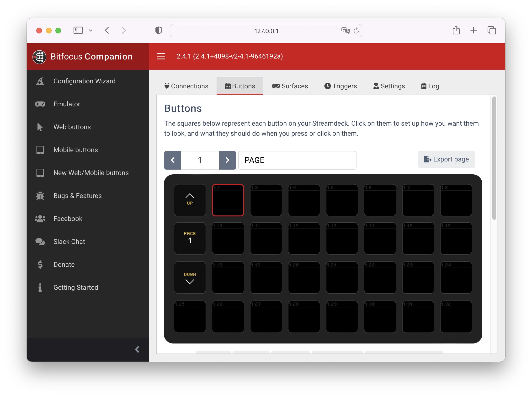Go to the next button page

(x=227, y=160)
